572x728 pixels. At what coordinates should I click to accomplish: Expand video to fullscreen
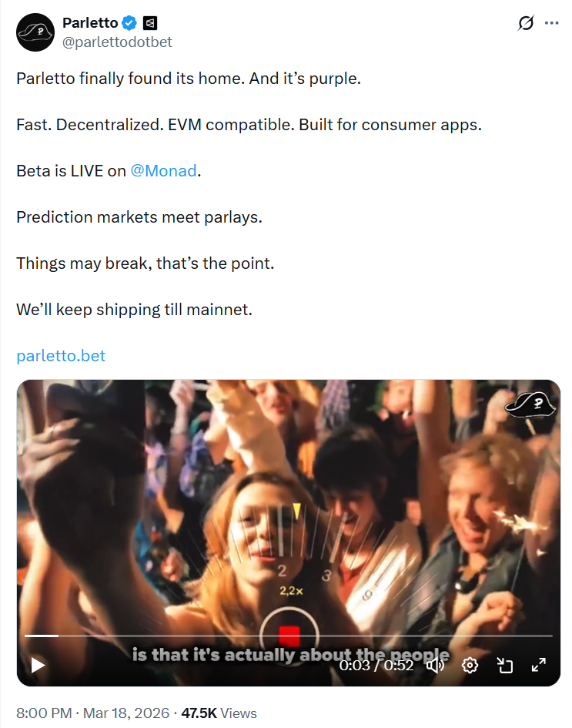point(539,666)
